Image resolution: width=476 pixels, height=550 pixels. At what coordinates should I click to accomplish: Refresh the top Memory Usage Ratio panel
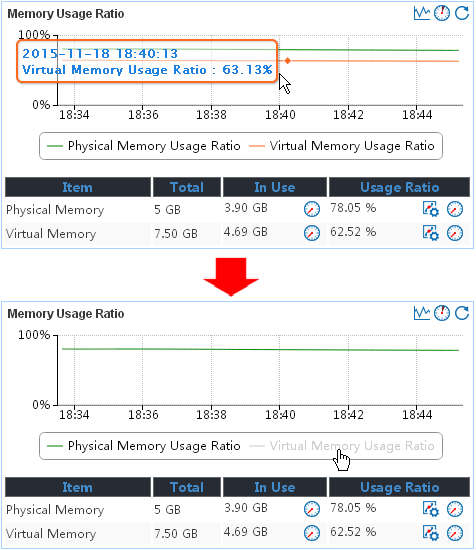point(462,13)
